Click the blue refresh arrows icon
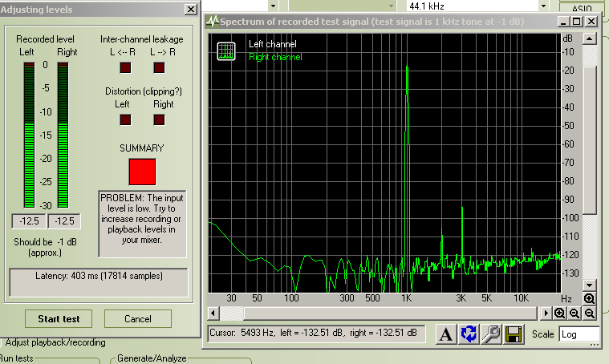 point(469,334)
